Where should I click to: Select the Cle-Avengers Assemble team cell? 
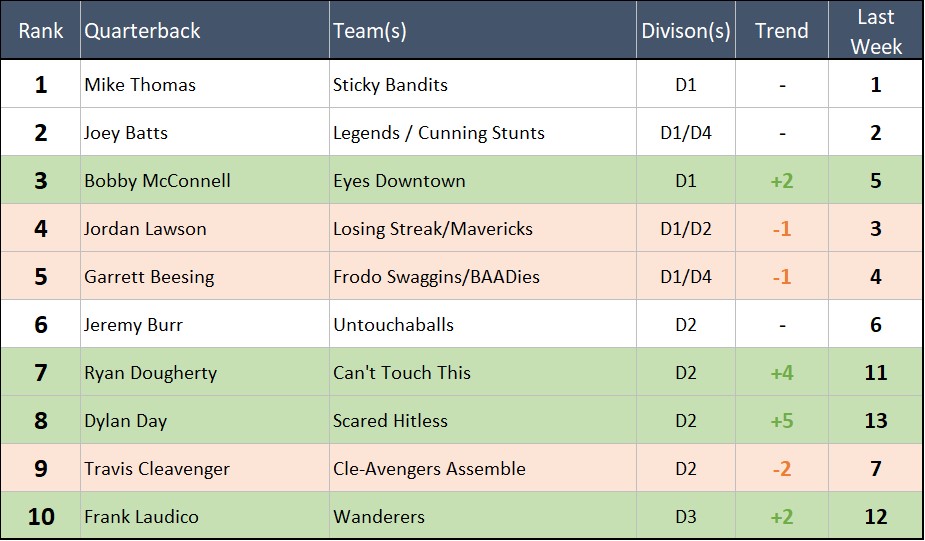[x=429, y=469]
